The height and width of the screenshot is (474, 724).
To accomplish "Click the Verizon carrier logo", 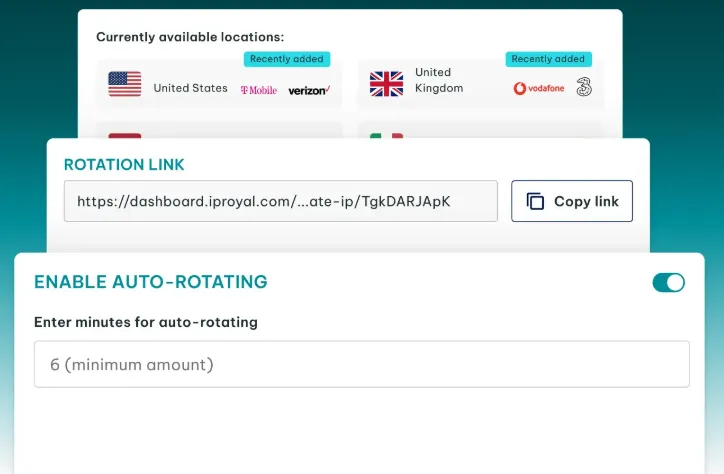I will 308,90.
